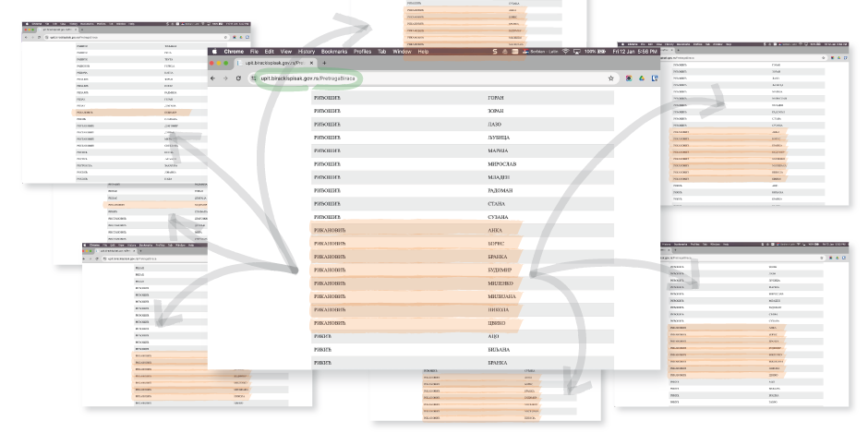Click the name МИЛЕНКО in the table
This screenshot has width=868, height=433.
500,283
